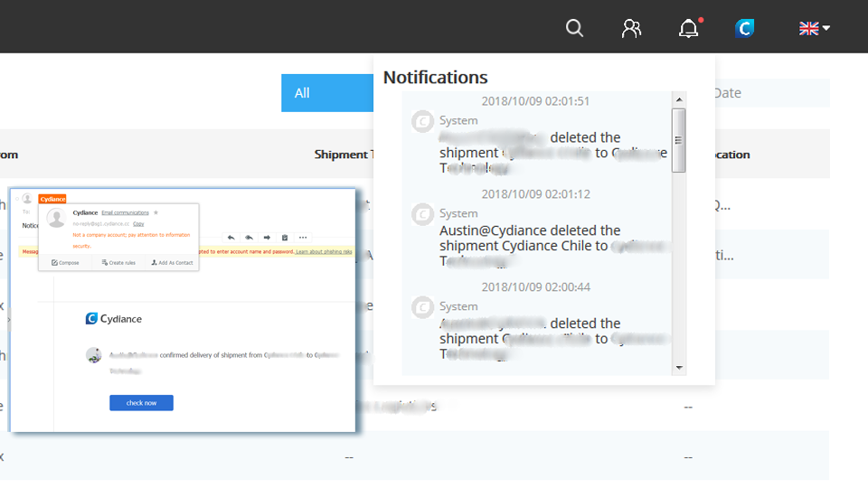Click the scrollbar up arrow in Notifications
The height and width of the screenshot is (488, 868).
(x=679, y=99)
